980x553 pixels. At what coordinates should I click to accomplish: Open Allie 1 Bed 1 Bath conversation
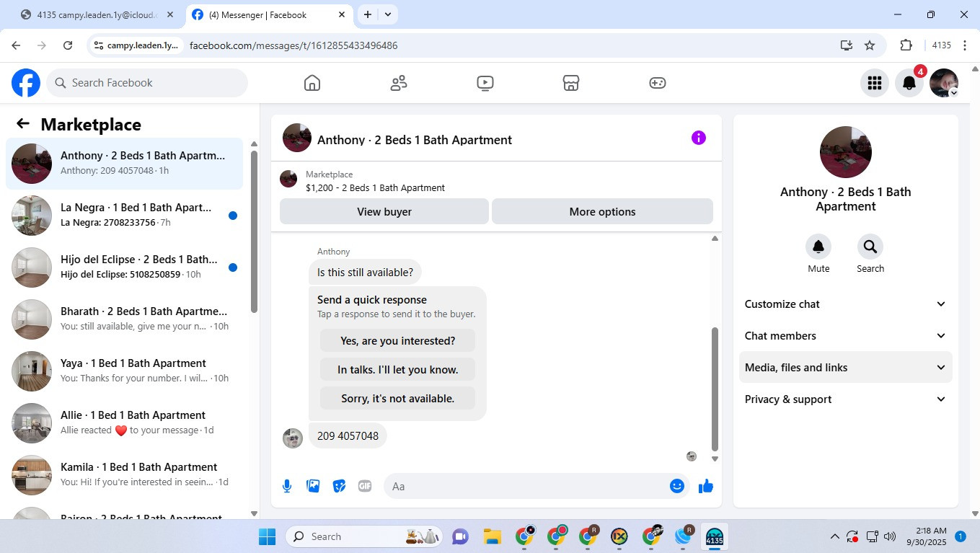pos(124,423)
